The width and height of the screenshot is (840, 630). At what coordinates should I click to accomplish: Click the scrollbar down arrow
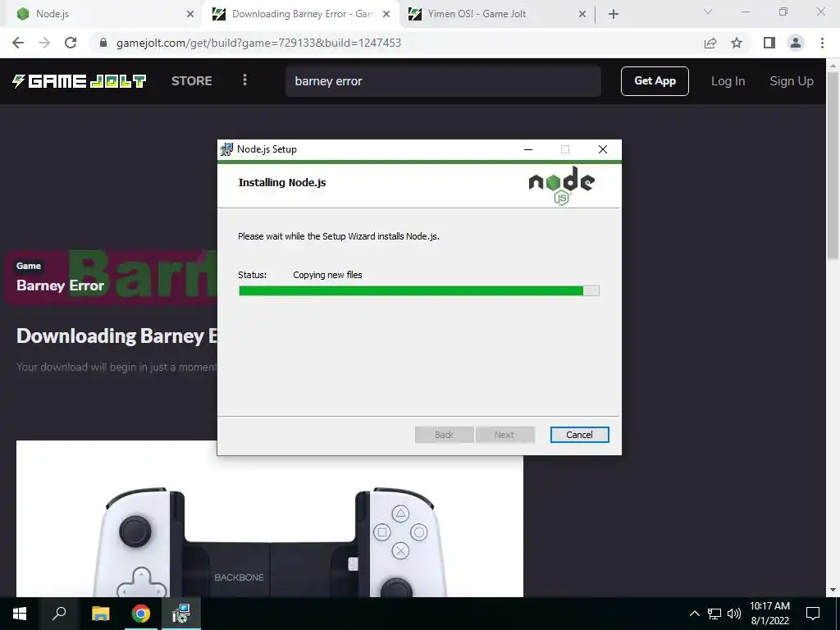point(833,591)
